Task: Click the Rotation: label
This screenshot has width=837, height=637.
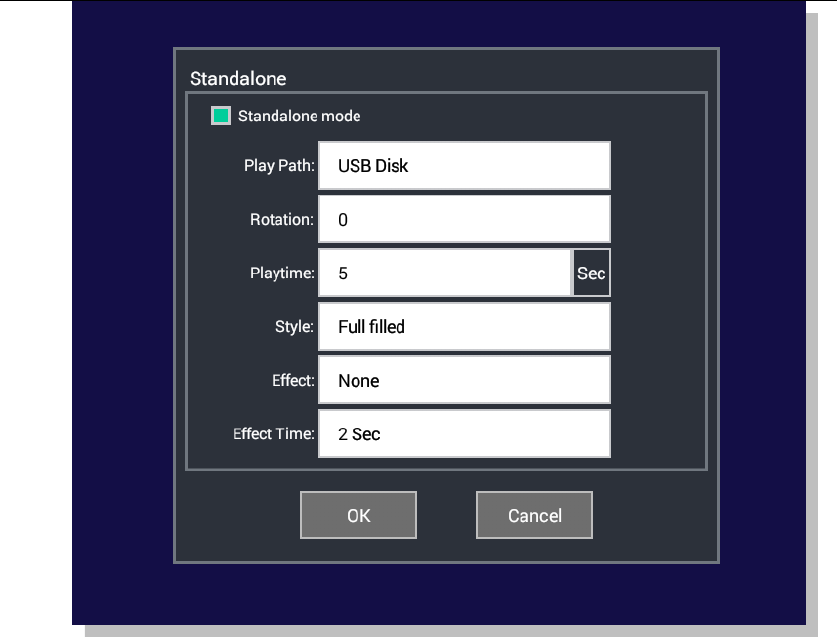Action: [x=282, y=219]
